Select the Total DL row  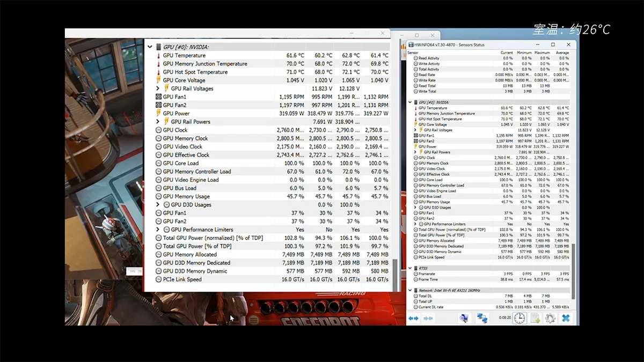(x=489, y=296)
